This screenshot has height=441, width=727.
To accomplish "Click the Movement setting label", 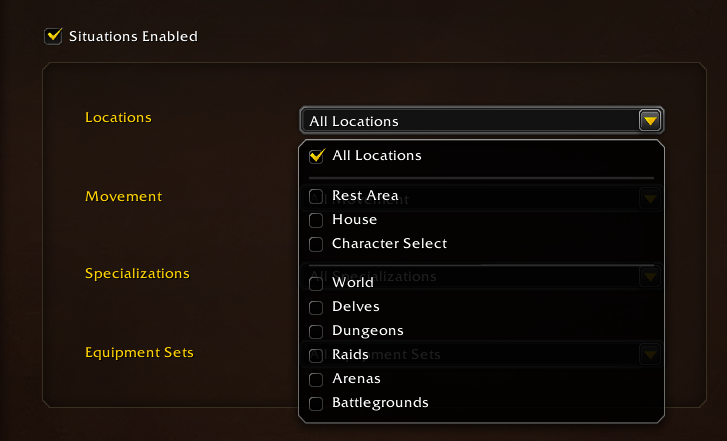I will 123,196.
